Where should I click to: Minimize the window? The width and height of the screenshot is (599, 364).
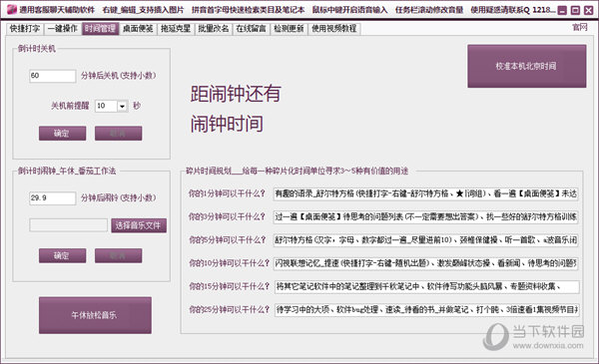pos(562,10)
